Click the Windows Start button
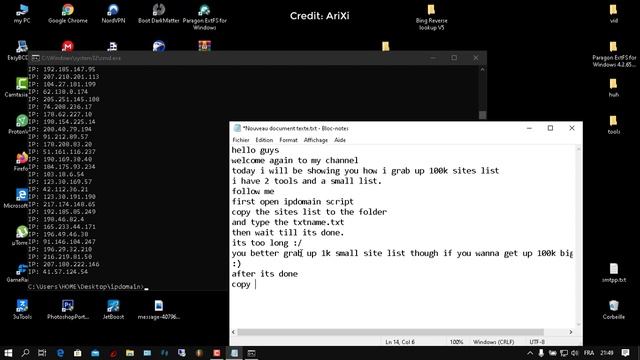 (x=8, y=353)
